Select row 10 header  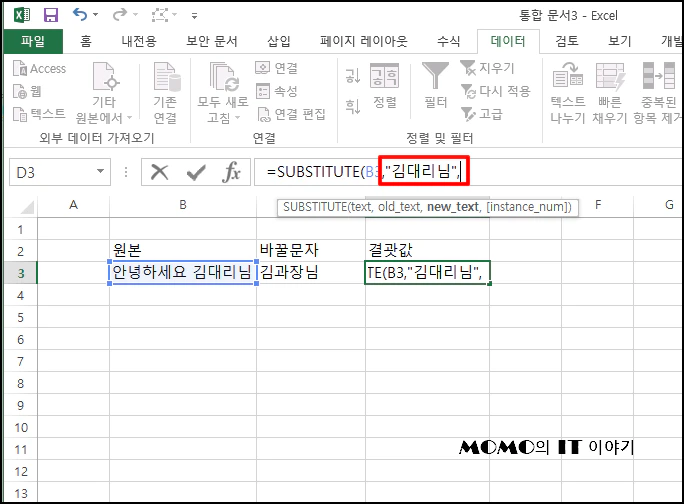pyautogui.click(x=21, y=427)
